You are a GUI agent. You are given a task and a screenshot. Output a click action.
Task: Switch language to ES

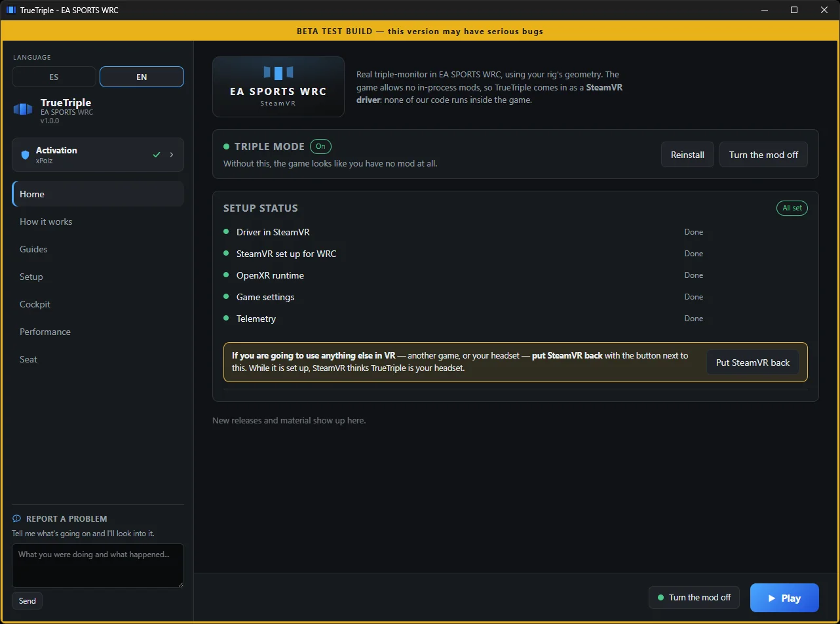[x=54, y=77]
